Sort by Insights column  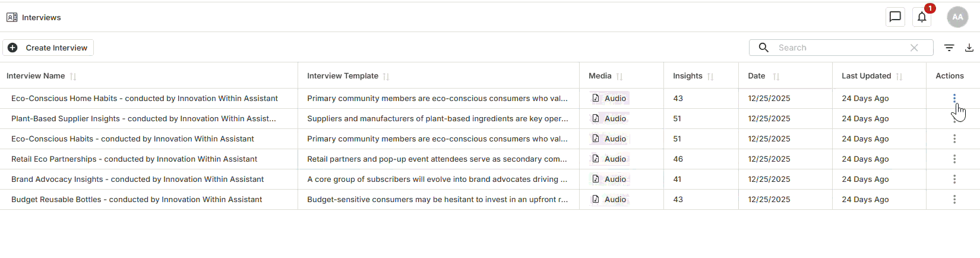pos(710,76)
